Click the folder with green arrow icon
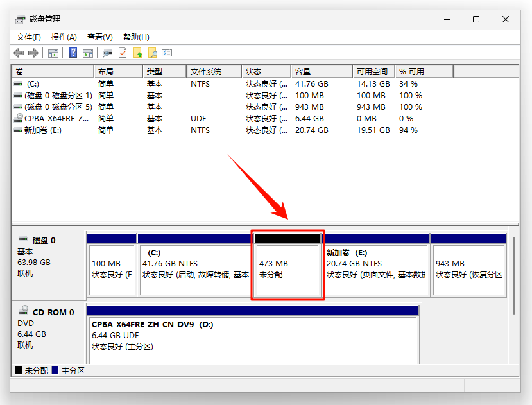Screen dimensions: 532x405 tap(138, 53)
